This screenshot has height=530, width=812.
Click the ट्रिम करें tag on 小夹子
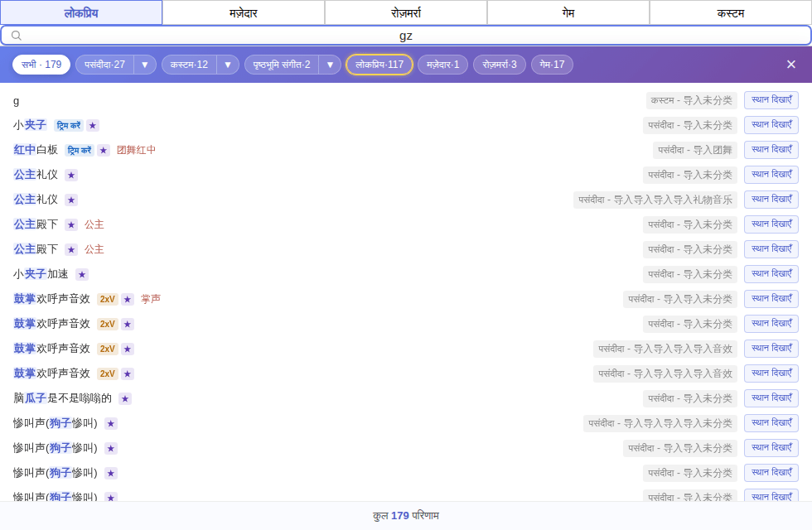point(69,125)
